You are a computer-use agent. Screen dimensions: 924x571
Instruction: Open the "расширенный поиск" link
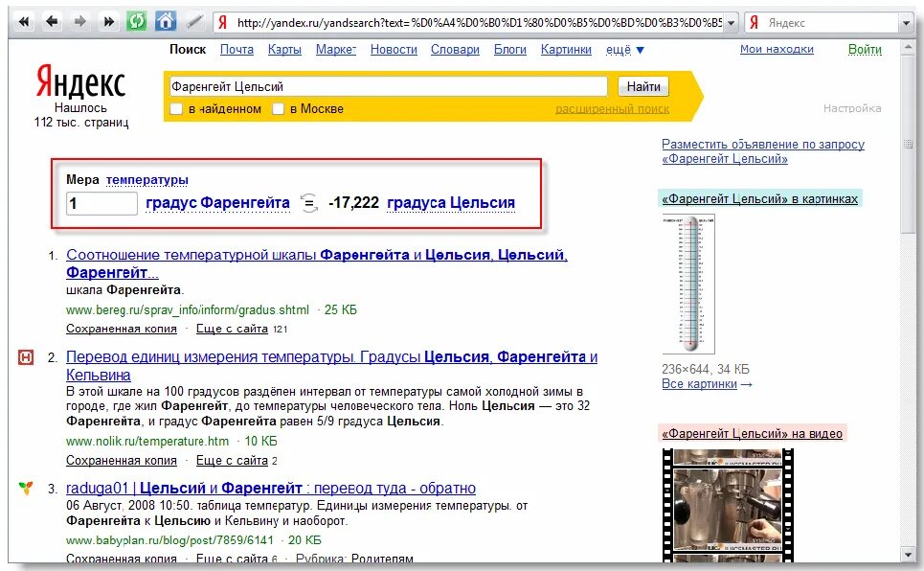pyautogui.click(x=612, y=109)
